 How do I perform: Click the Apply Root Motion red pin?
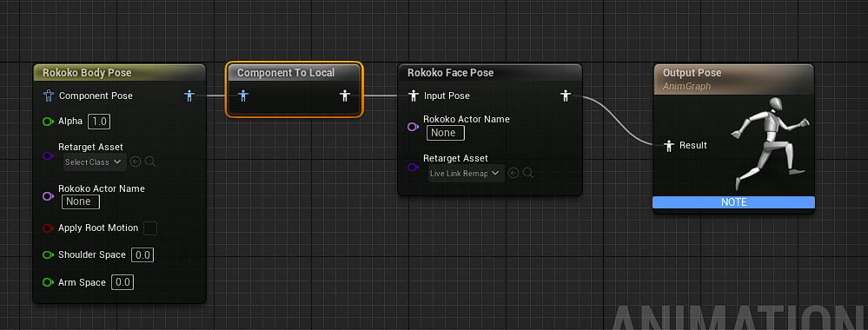[48, 228]
